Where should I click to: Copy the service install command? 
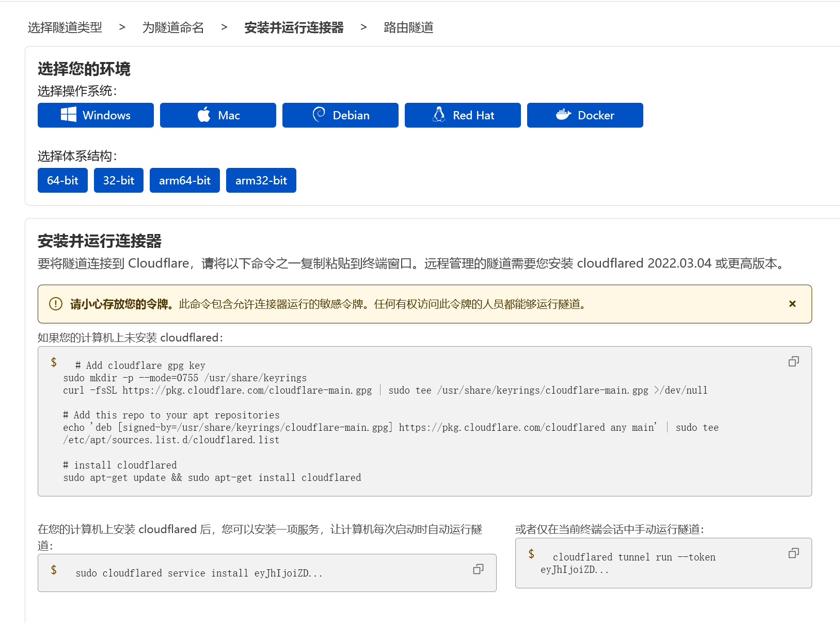pos(478,569)
